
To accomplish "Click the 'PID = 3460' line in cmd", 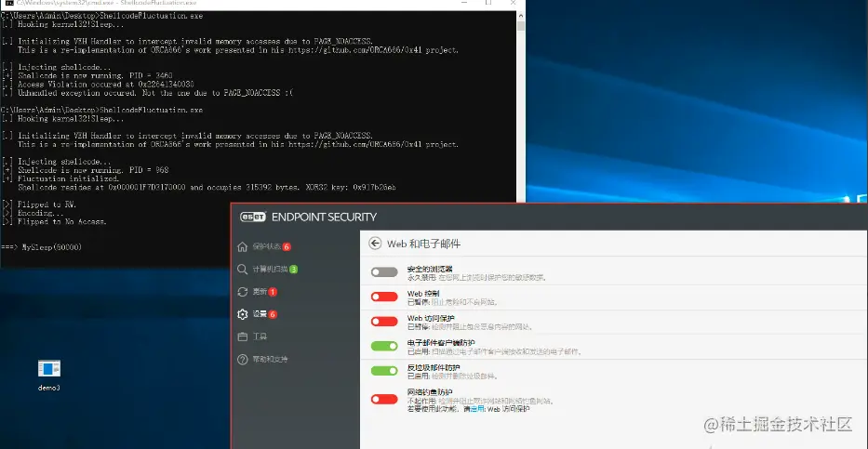I will pyautogui.click(x=87, y=75).
